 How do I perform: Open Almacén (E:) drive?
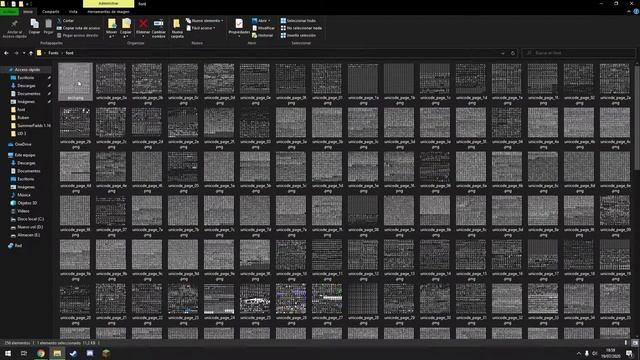click(x=25, y=235)
